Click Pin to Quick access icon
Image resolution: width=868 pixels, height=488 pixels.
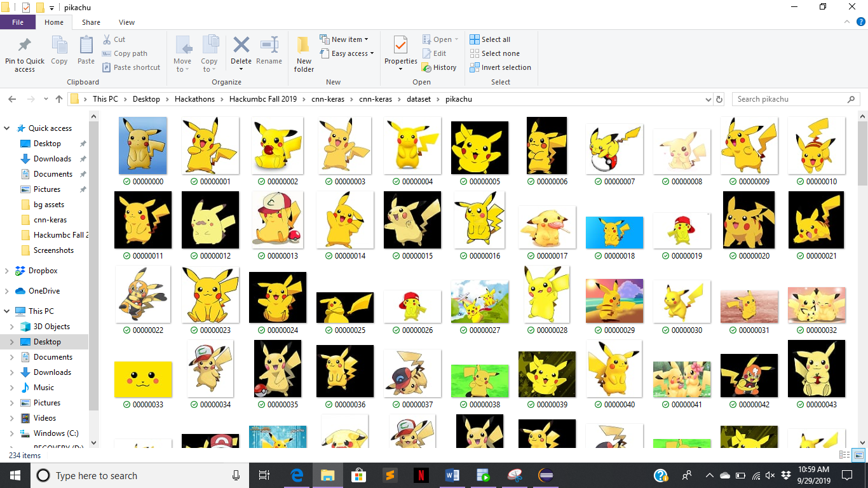coord(25,46)
